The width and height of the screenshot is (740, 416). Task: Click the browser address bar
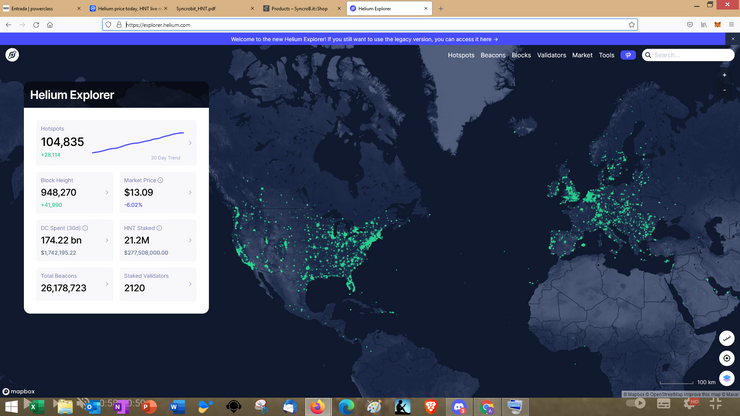click(x=370, y=25)
